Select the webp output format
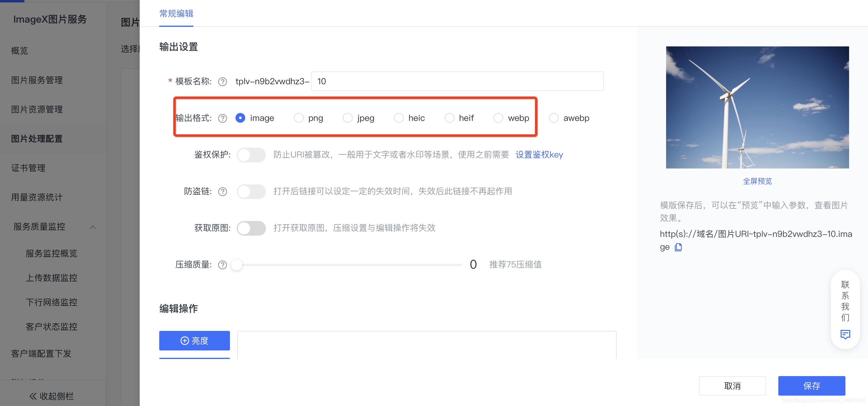The image size is (868, 406). click(x=498, y=118)
